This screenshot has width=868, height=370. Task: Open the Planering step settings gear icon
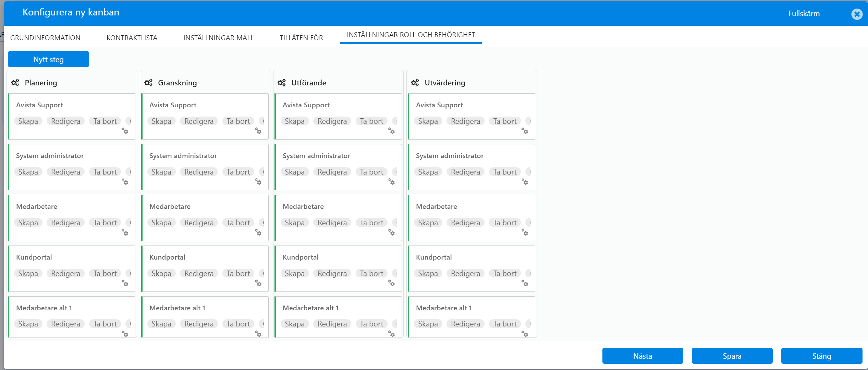[15, 83]
